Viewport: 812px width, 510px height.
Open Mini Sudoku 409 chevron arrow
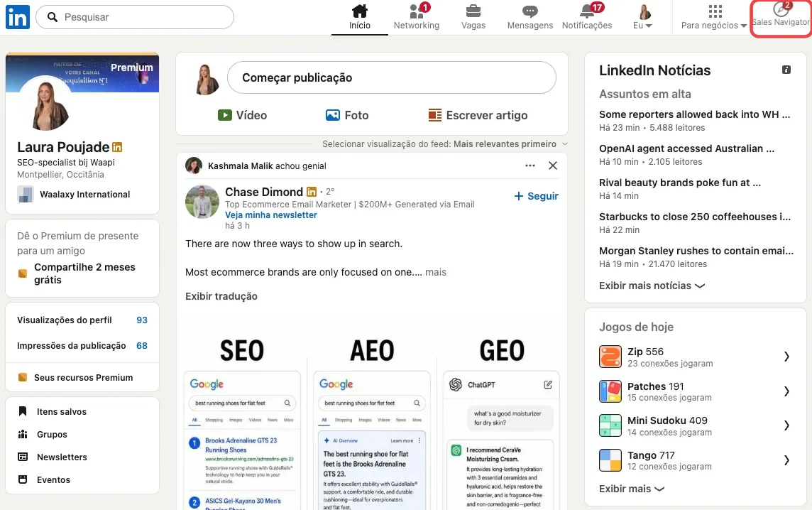point(786,425)
